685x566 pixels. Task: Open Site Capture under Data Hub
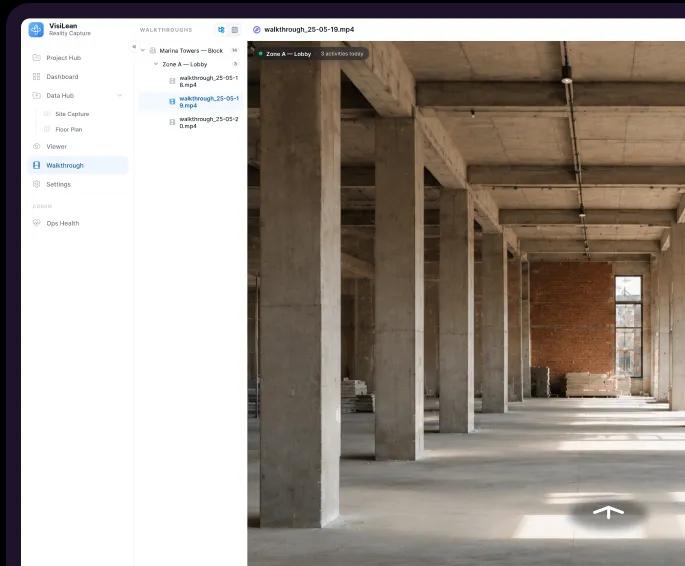pos(72,114)
